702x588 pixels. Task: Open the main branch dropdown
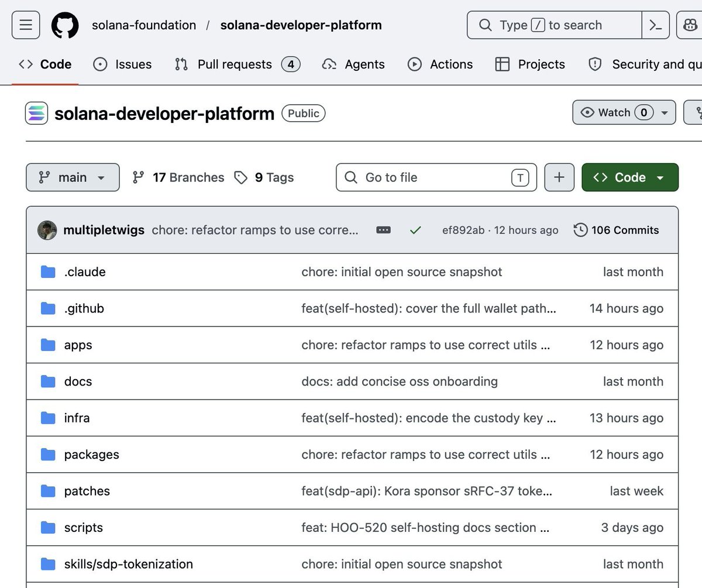pyautogui.click(x=73, y=177)
